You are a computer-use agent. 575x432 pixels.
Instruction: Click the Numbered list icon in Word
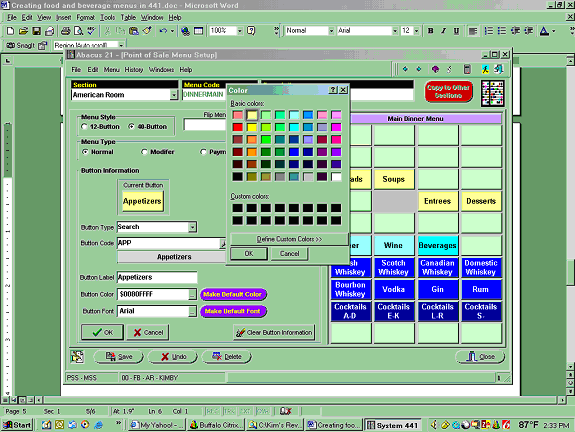point(488,31)
